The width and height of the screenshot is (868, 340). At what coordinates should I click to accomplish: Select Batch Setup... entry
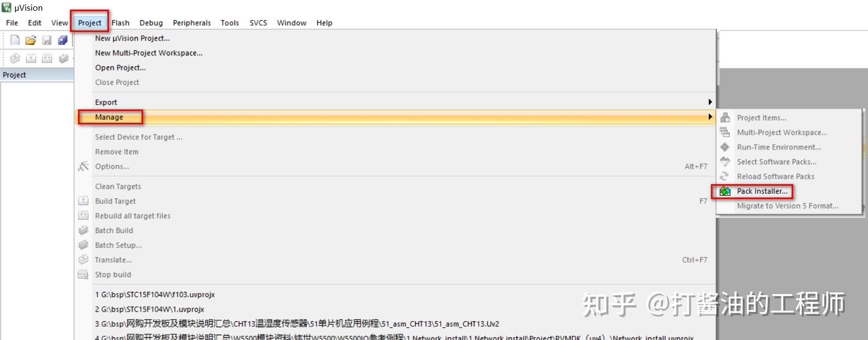pos(395,245)
